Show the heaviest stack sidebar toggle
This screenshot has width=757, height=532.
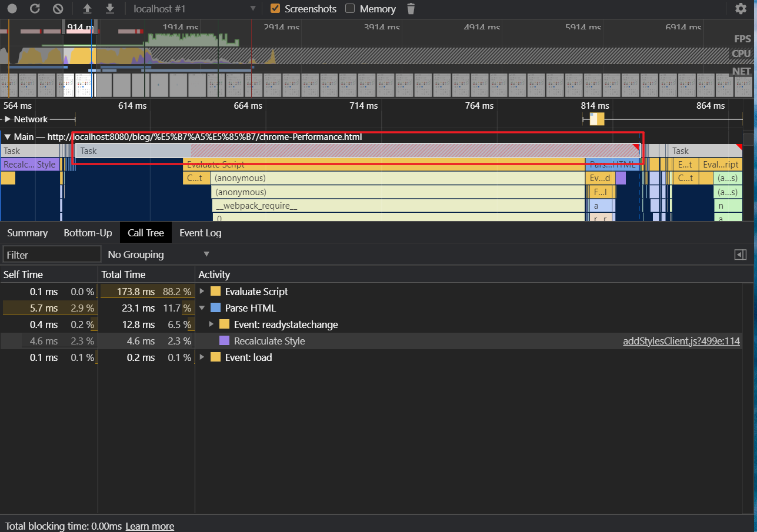click(740, 254)
